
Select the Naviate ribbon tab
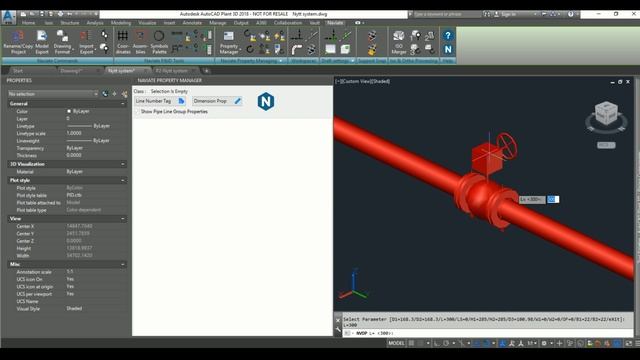(x=335, y=23)
